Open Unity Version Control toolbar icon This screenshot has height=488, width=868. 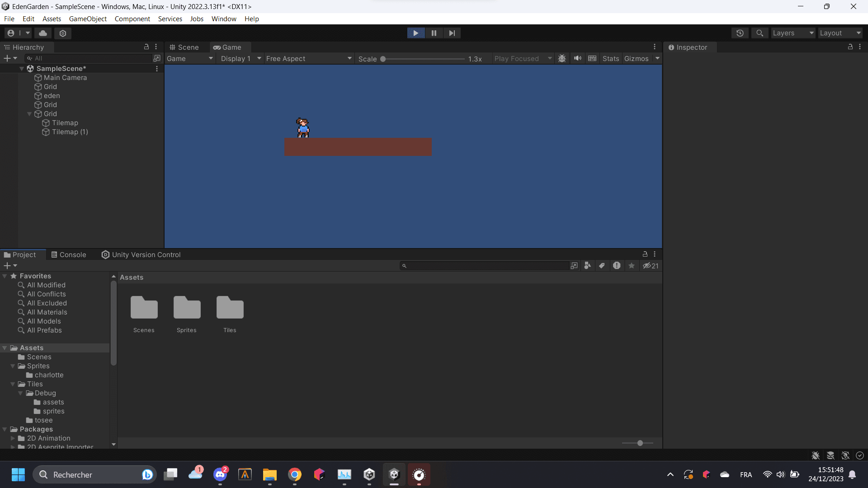63,33
